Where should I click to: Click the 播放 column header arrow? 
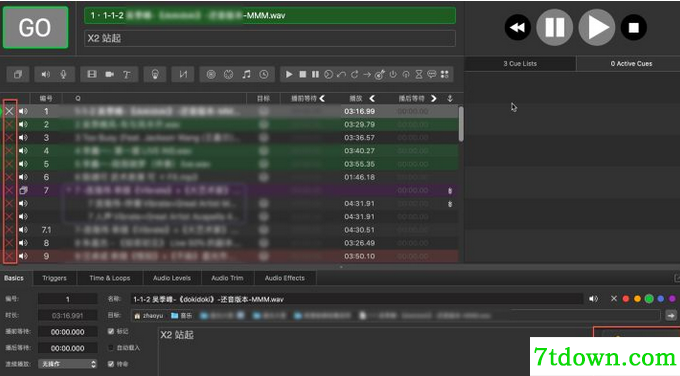(372, 98)
